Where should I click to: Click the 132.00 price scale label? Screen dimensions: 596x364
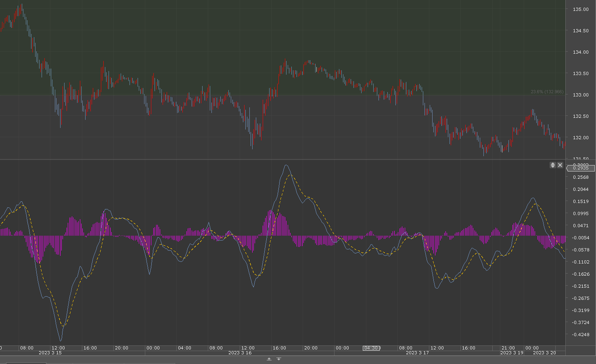click(x=580, y=138)
